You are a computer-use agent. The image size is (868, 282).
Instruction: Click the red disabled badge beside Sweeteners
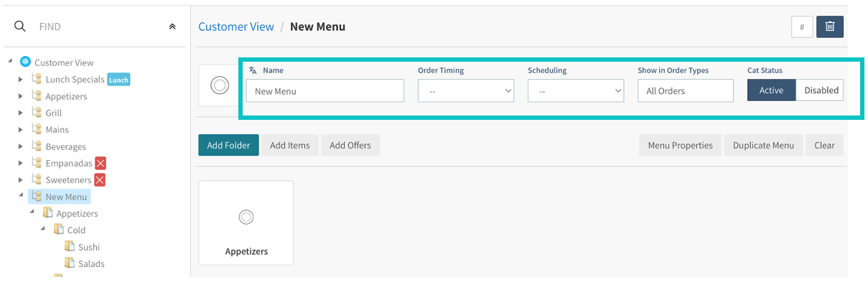(100, 179)
